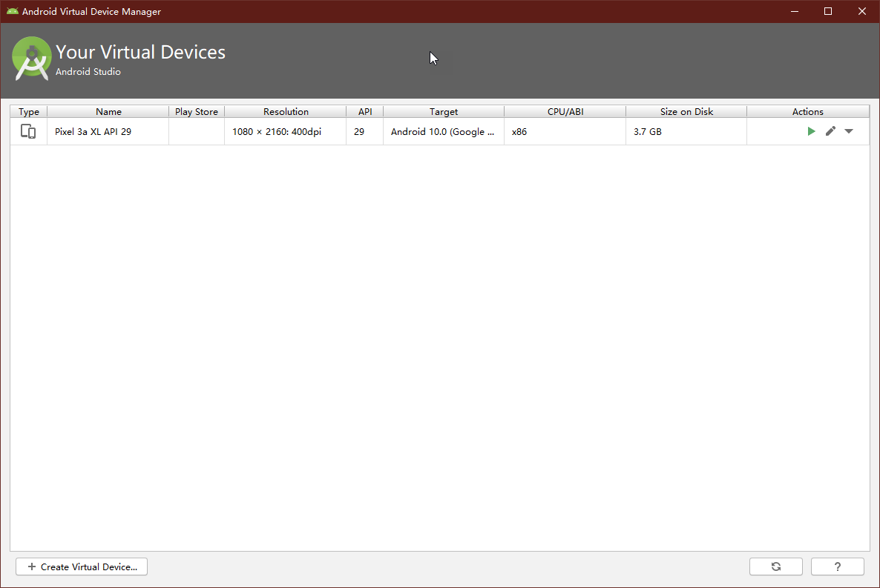Click the Play Store column header
The image size is (880, 588).
tap(196, 111)
